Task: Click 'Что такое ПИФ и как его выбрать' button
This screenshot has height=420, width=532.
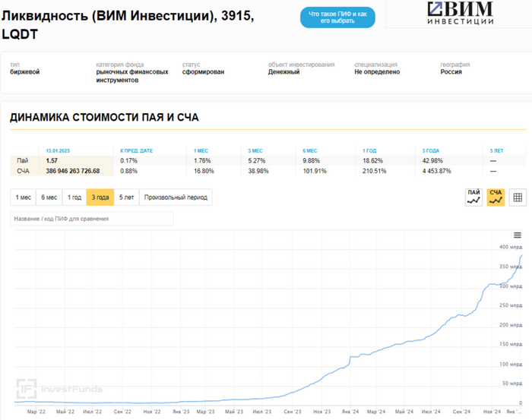Action: (x=337, y=17)
